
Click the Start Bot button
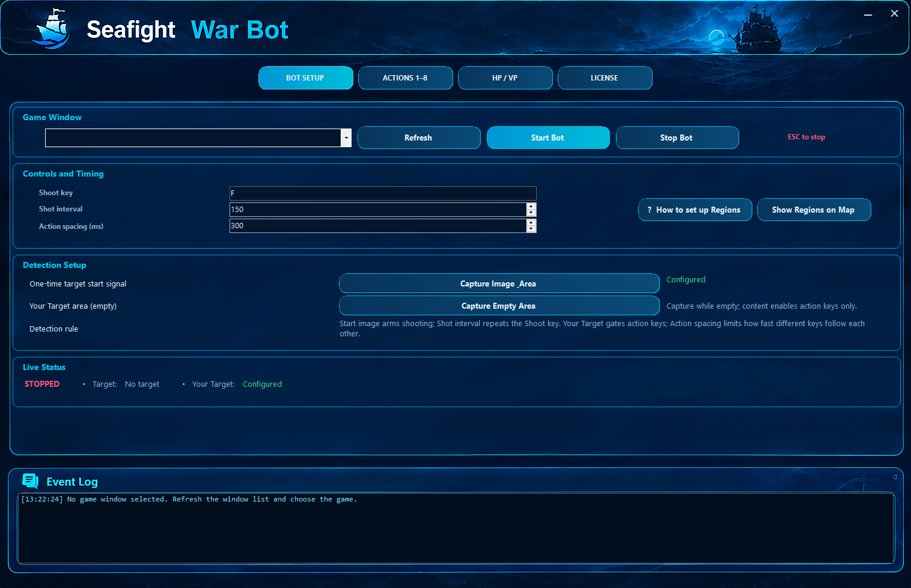tap(547, 138)
